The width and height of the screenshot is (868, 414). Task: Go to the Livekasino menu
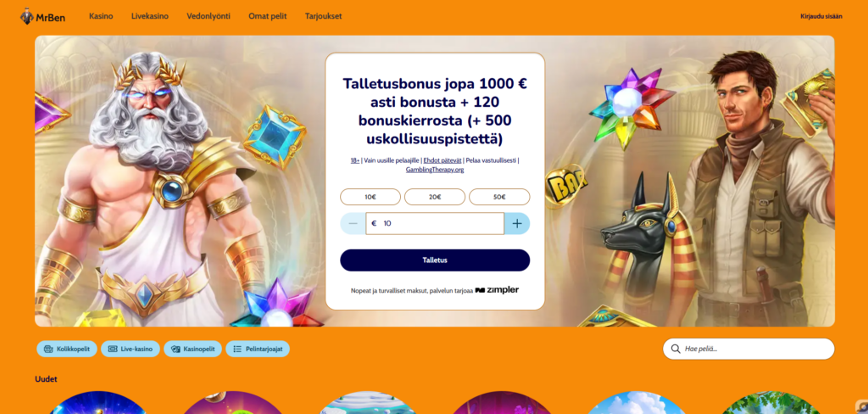pyautogui.click(x=150, y=16)
